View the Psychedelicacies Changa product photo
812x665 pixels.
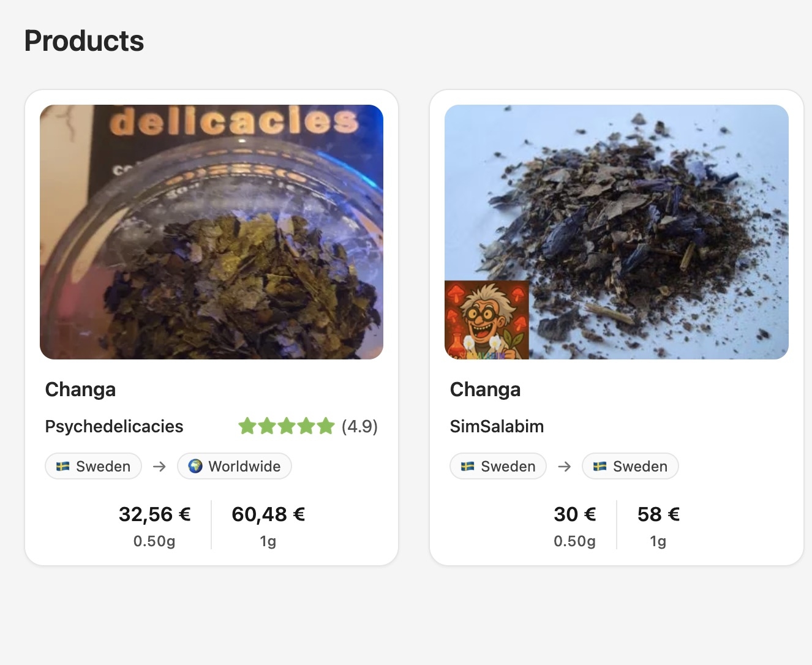click(211, 232)
